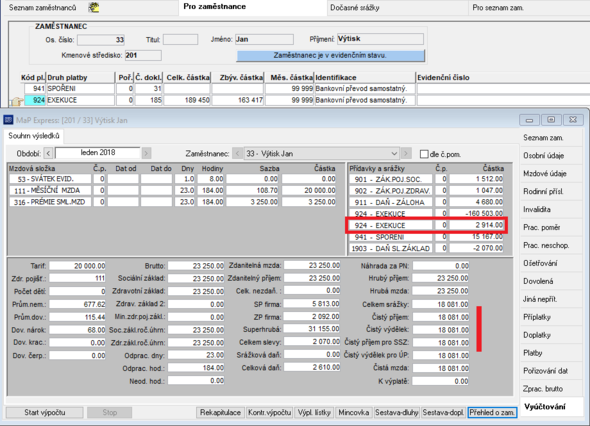Viewport: 590px width, 426px height.
Task: Click the Výpl. lístky button
Action: [314, 412]
